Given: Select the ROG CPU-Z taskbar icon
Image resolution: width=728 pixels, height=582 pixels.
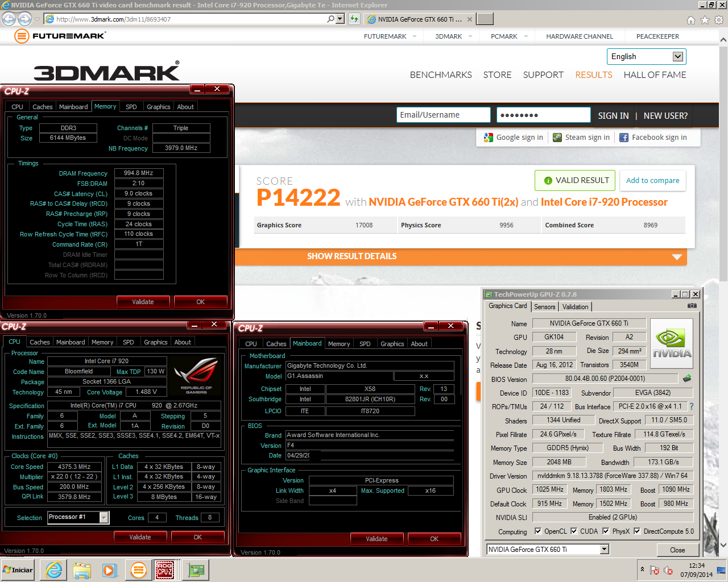Looking at the screenshot, I should (165, 570).
